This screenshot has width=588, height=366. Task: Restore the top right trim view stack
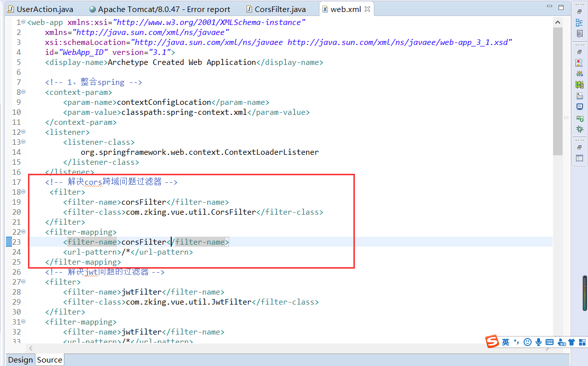click(580, 11)
